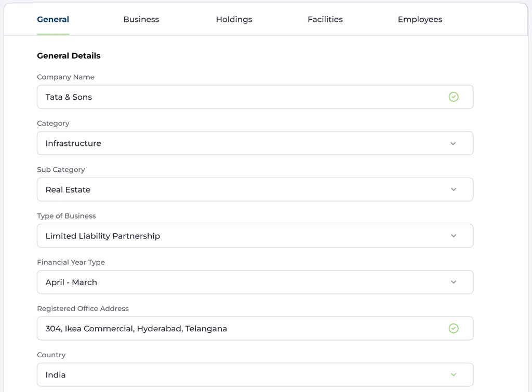This screenshot has height=392, width=532.
Task: Click the green chevron in the Country field
Action: 453,375
